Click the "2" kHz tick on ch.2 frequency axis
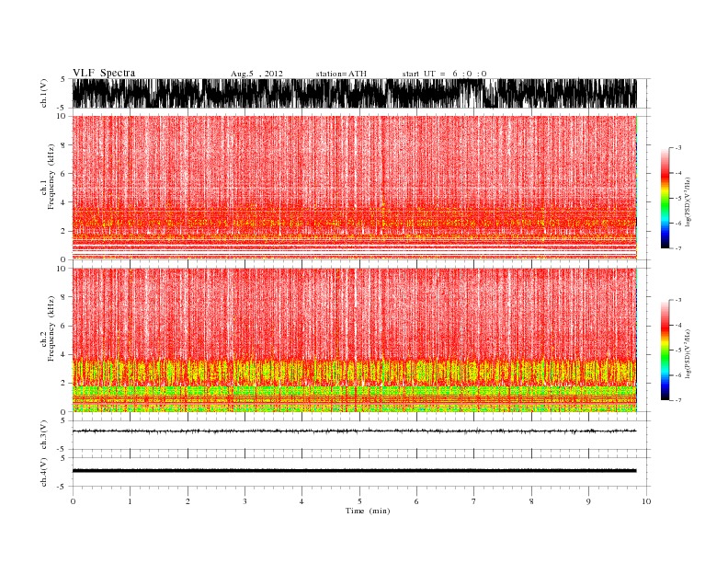This screenshot has height=563, width=728. (x=63, y=384)
